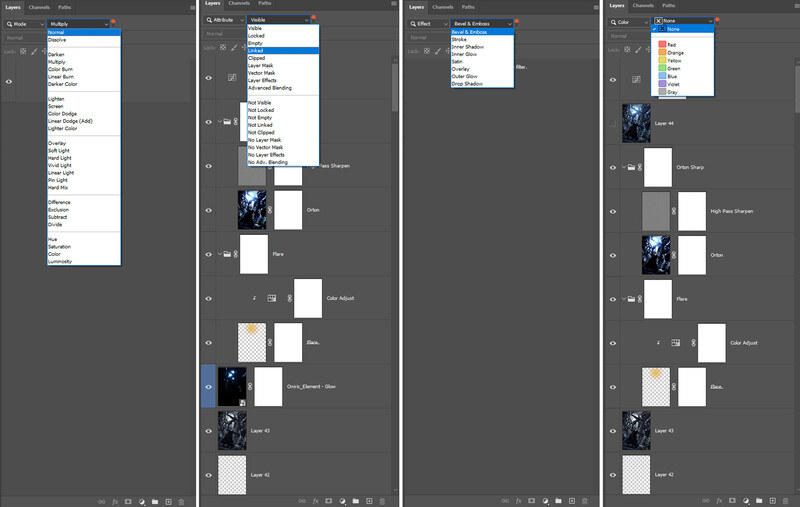Hide the Oniric_Element - Glow layer

point(208,387)
